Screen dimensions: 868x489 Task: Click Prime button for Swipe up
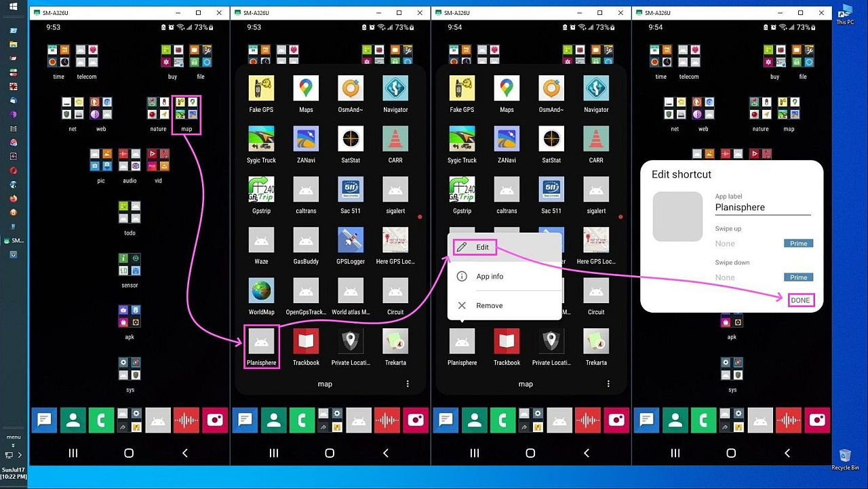click(799, 243)
